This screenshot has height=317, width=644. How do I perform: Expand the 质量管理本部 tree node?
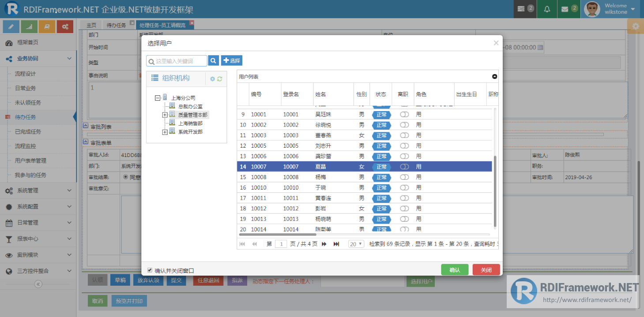pyautogui.click(x=165, y=115)
